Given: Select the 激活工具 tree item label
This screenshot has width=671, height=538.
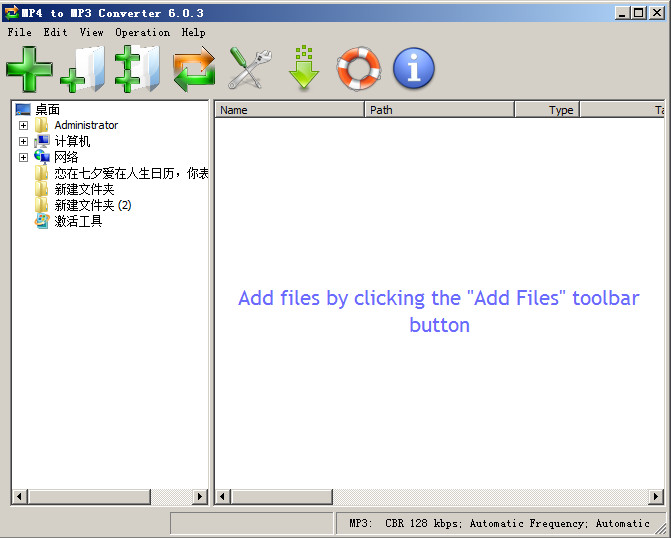Looking at the screenshot, I should coord(78,221).
